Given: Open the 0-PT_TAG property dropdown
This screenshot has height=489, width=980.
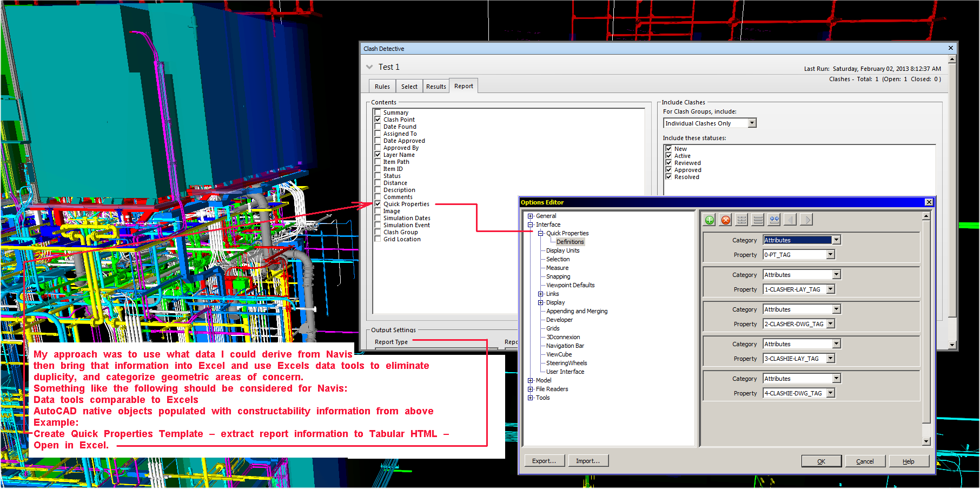Looking at the screenshot, I should 831,255.
